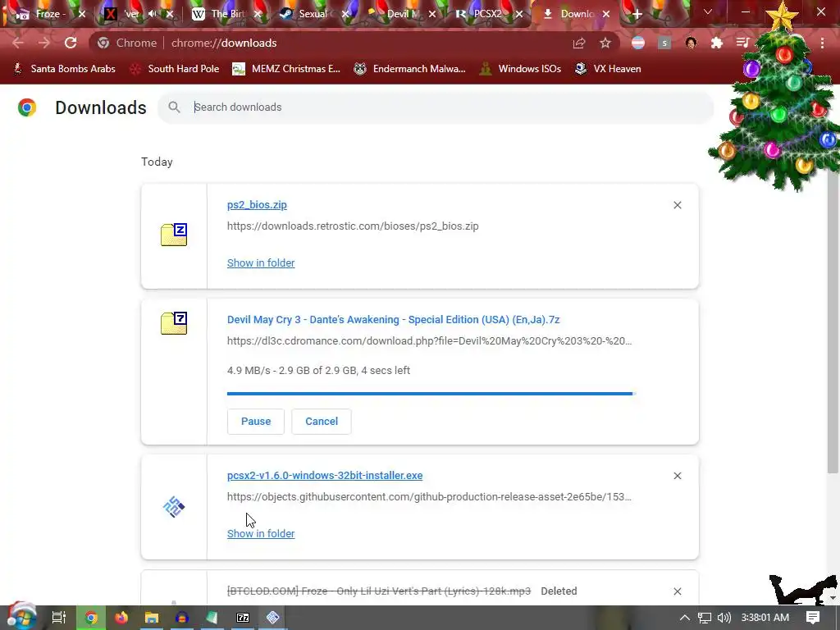Image resolution: width=840 pixels, height=630 pixels.
Task: Open the Chrome logo beside Downloads
Action: coord(27,107)
